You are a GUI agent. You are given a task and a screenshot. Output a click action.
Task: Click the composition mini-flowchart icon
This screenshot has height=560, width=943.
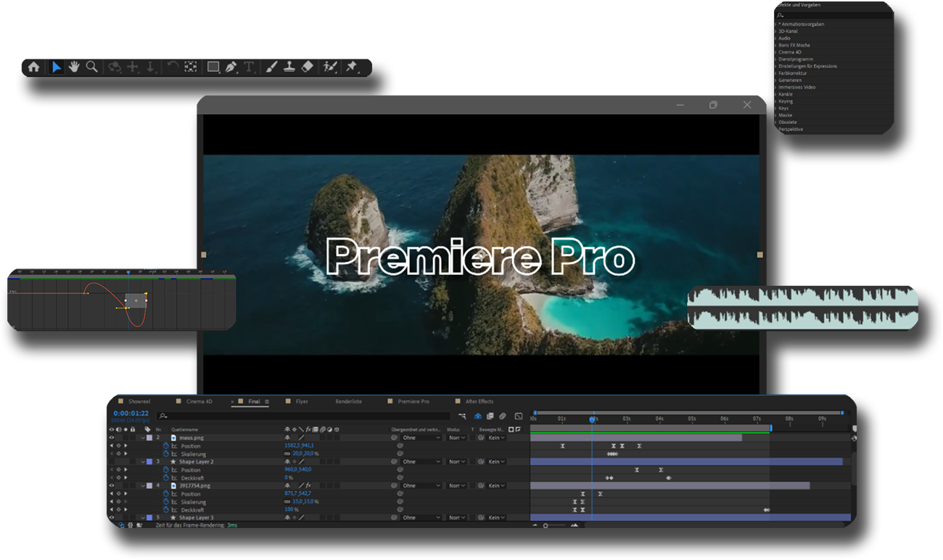(462, 416)
